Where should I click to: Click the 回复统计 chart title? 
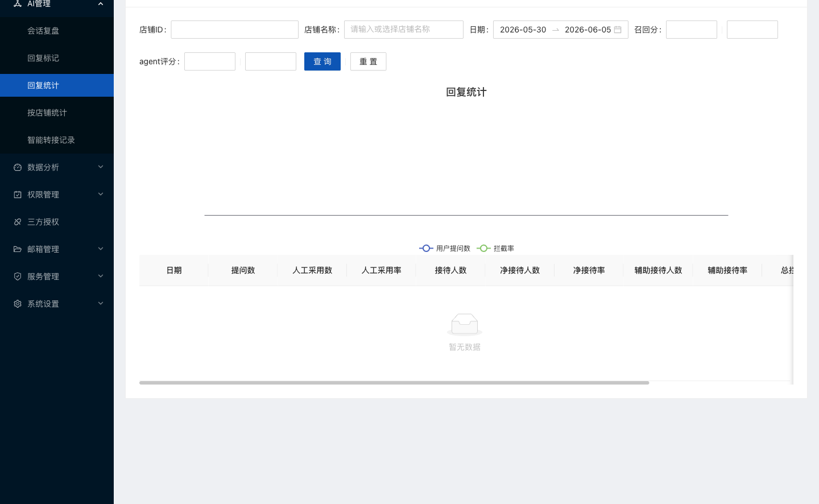(x=466, y=92)
